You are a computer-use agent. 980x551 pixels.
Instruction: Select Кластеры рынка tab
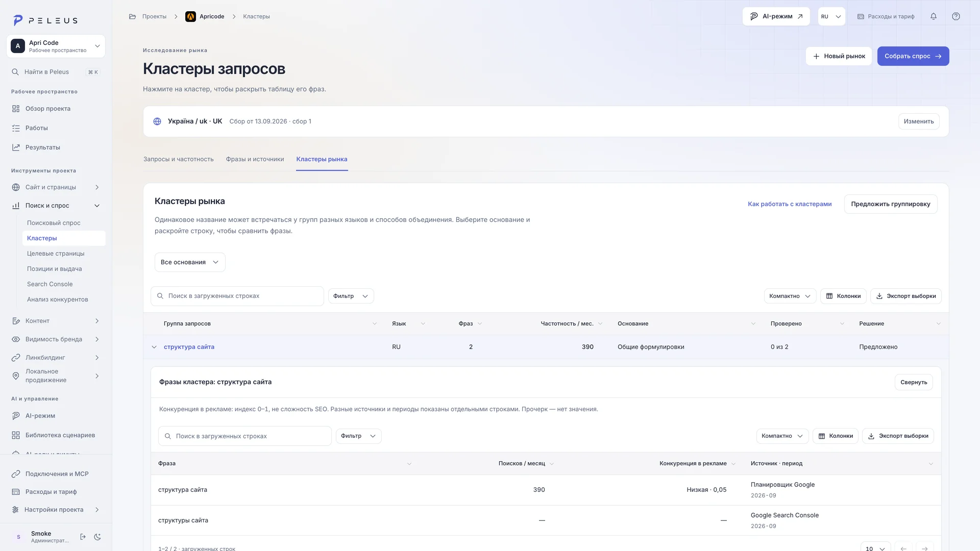click(322, 159)
